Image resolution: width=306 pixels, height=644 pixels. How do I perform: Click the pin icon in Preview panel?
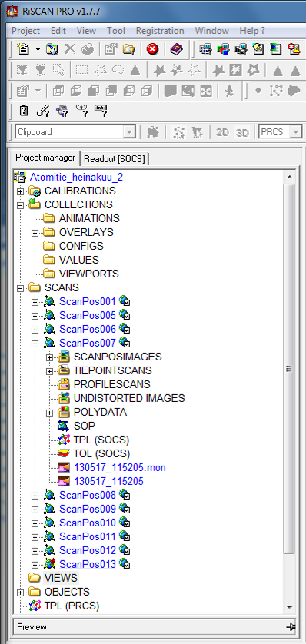point(291,627)
